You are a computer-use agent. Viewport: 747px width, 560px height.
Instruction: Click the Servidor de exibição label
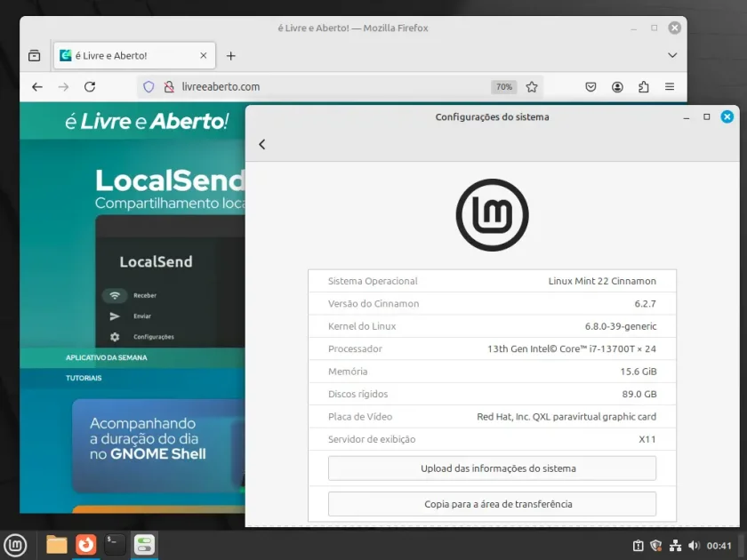372,439
